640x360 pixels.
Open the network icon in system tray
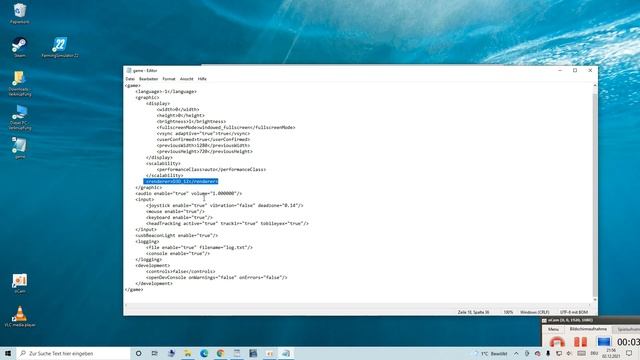point(559,353)
